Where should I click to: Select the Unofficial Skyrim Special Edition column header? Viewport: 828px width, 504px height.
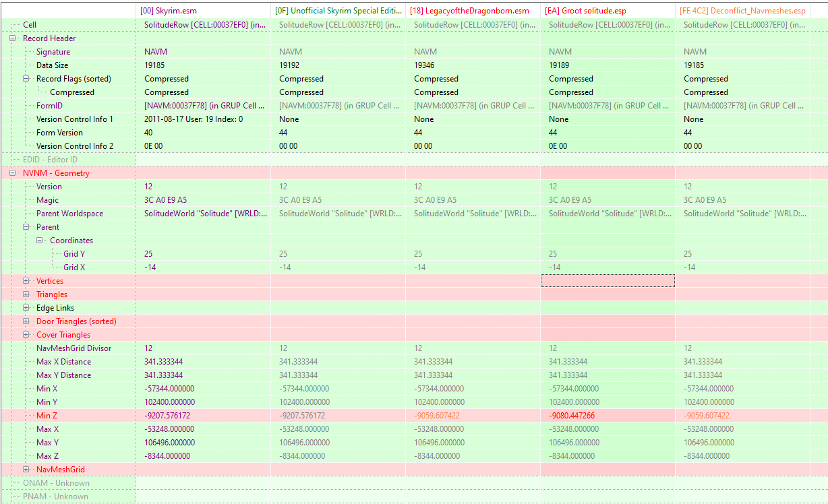(338, 11)
